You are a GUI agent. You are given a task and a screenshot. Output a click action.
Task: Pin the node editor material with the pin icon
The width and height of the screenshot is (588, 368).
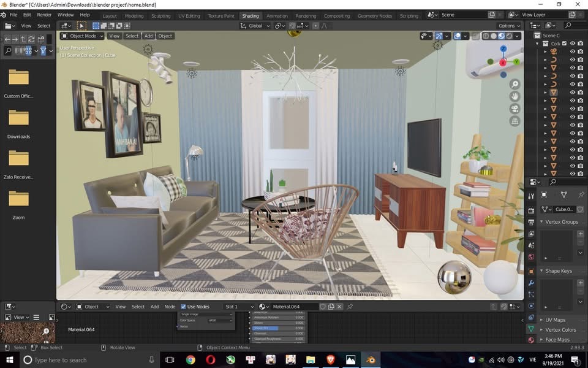click(x=350, y=307)
